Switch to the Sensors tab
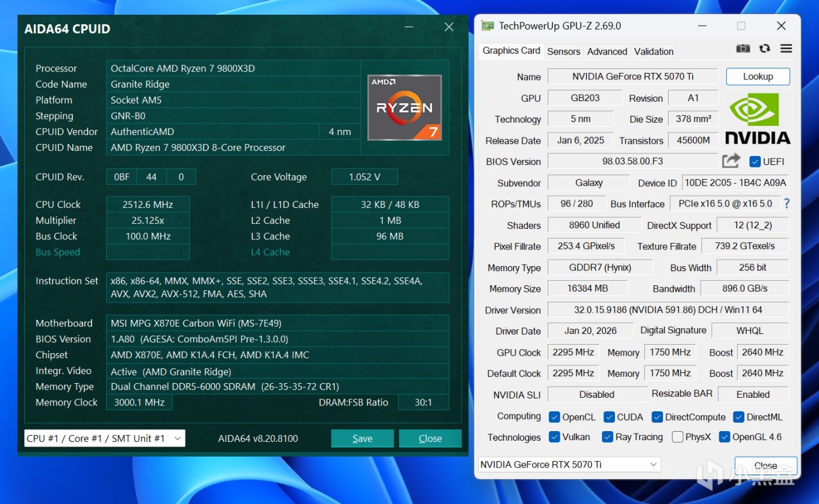The height and width of the screenshot is (504, 819). point(564,51)
